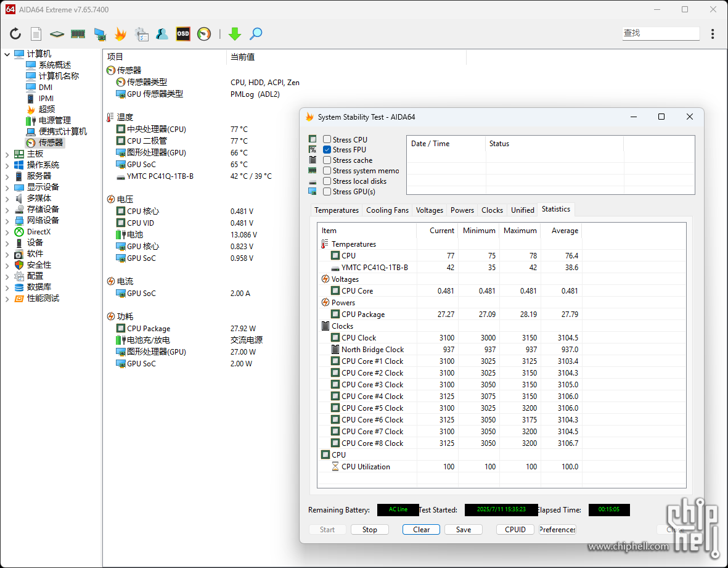
Task: Expand the 网络设备 tree node
Action: [7, 221]
